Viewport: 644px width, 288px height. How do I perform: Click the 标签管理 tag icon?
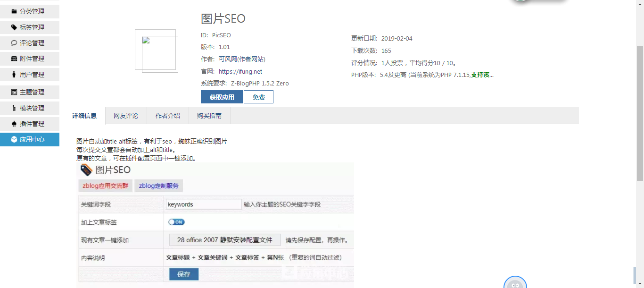[14, 27]
